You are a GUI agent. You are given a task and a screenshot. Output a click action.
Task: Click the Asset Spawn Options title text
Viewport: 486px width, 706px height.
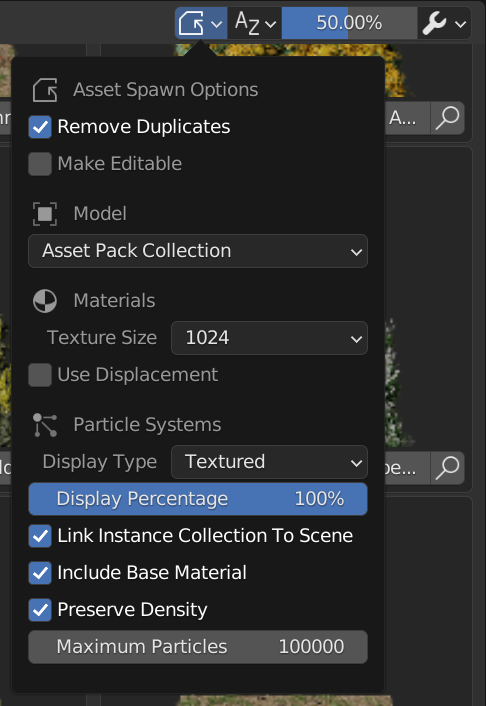[x=166, y=90]
